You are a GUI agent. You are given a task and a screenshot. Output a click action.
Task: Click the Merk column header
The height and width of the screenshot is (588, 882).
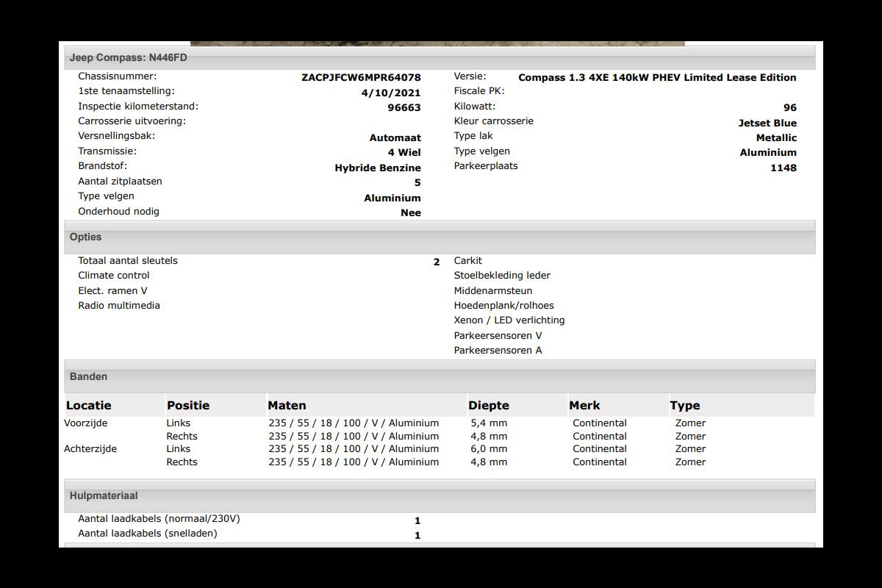coord(584,406)
